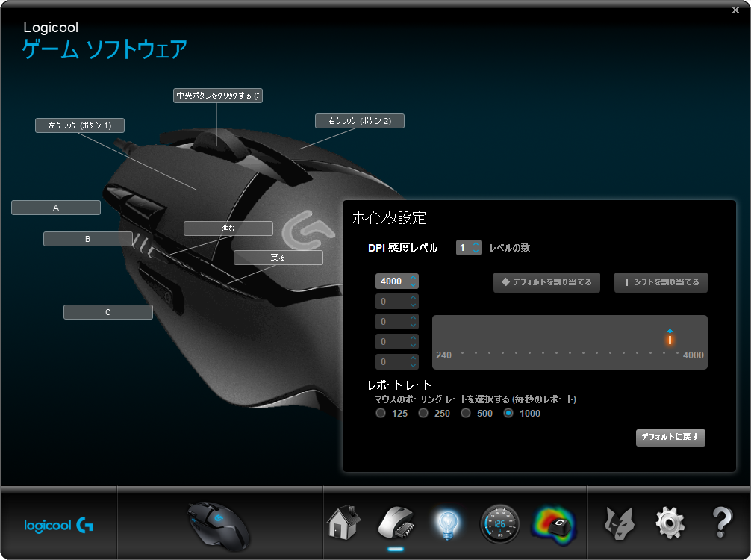Click the レベルの数 label text

pos(510,248)
